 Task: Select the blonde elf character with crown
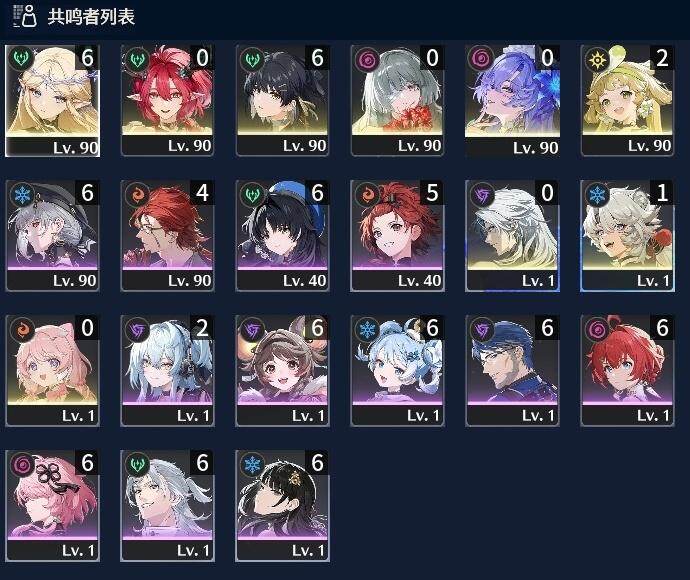click(x=52, y=100)
